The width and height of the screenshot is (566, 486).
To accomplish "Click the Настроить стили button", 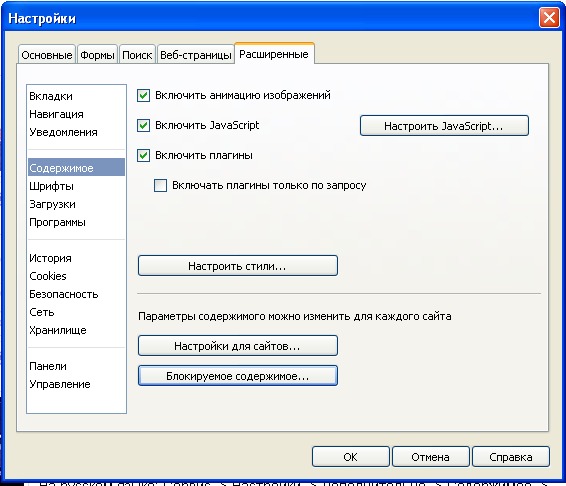I will click(238, 266).
